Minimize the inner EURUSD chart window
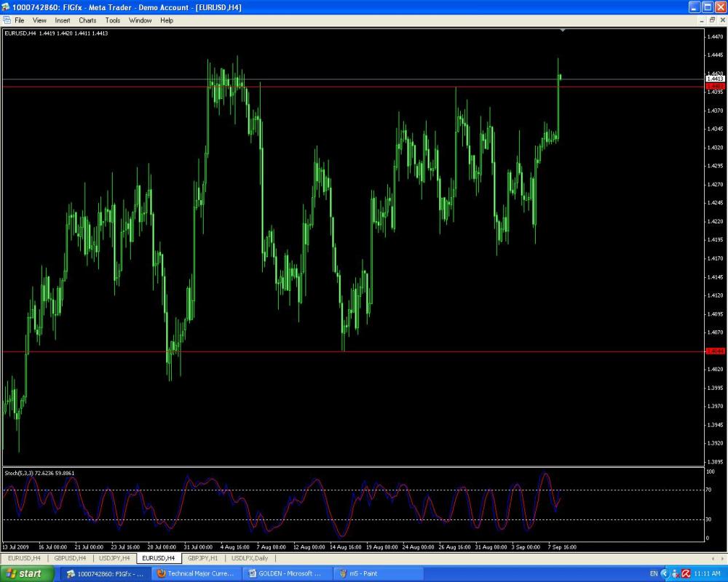The width and height of the screenshot is (728, 582). pyautogui.click(x=702, y=20)
